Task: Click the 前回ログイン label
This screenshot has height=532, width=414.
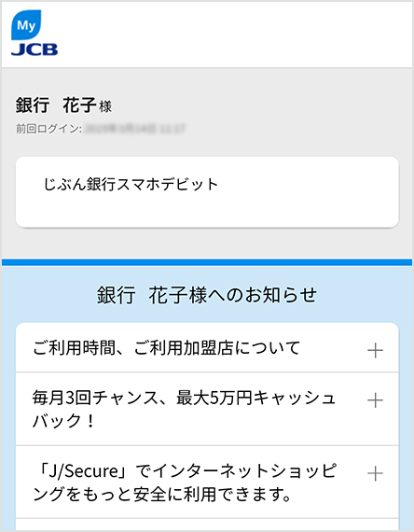Action: tap(48, 129)
